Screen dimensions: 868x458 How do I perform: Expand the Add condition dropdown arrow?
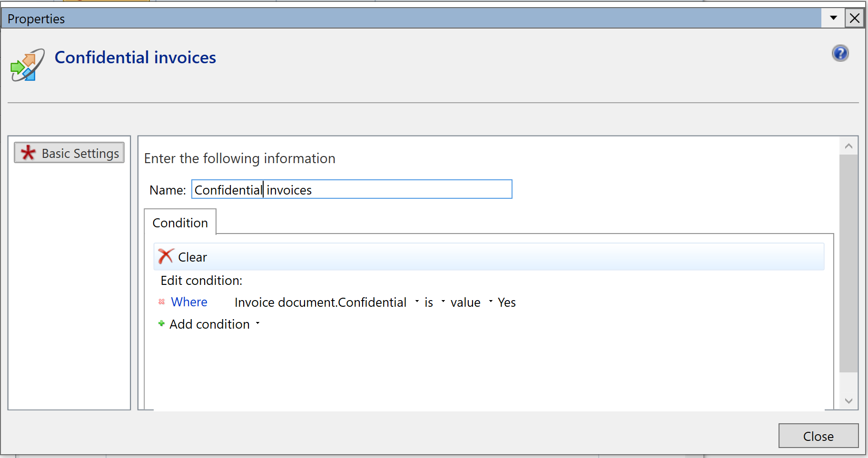click(257, 323)
